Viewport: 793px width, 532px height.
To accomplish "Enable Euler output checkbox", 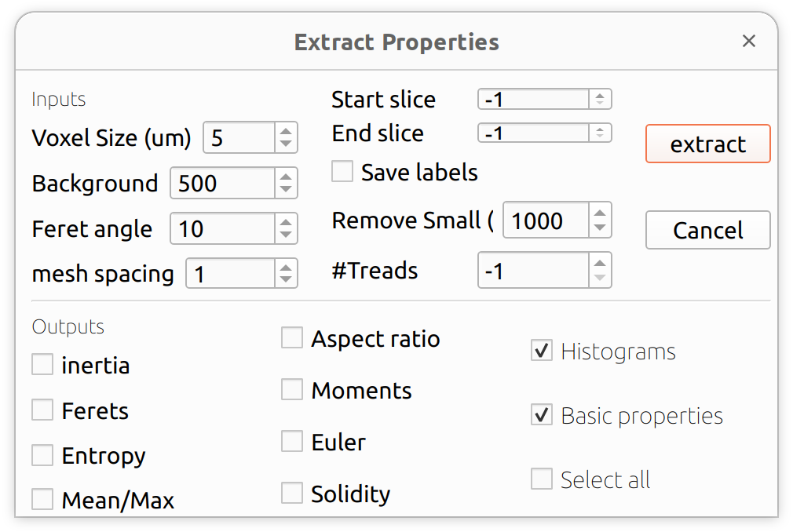I will click(x=292, y=442).
